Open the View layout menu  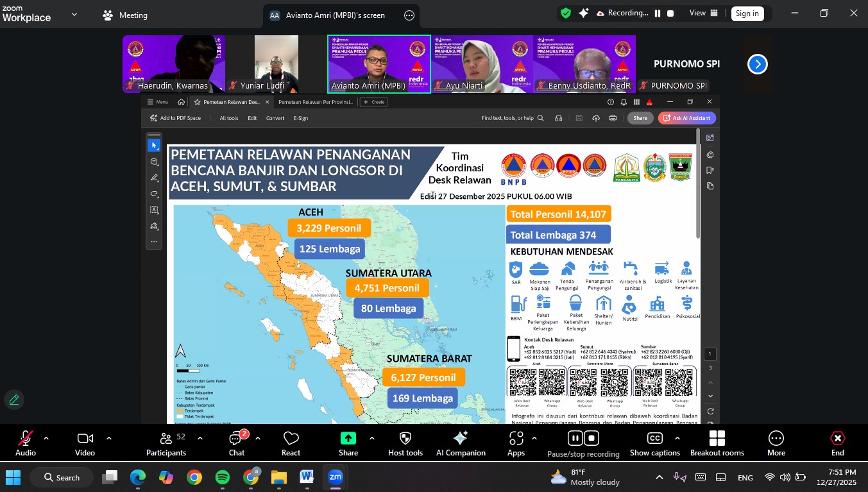(701, 13)
